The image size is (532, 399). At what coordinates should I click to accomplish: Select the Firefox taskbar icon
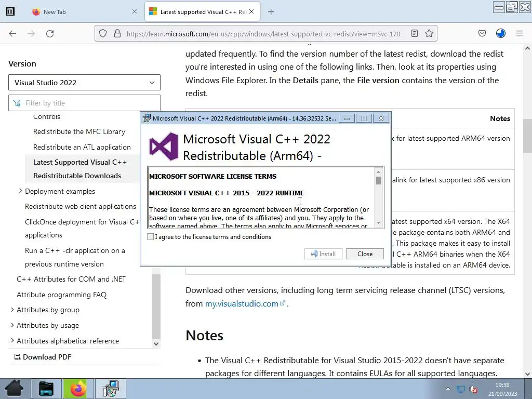click(78, 389)
